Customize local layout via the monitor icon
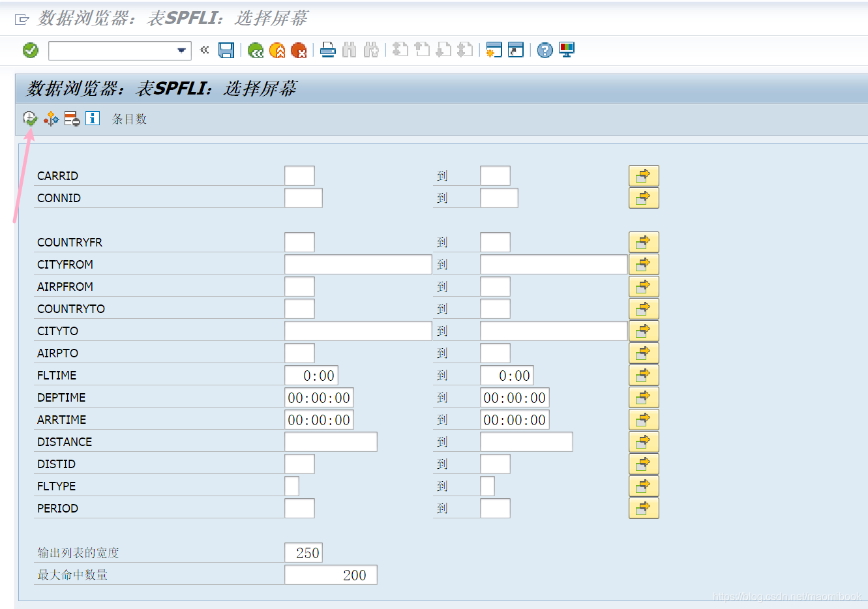 tap(566, 50)
